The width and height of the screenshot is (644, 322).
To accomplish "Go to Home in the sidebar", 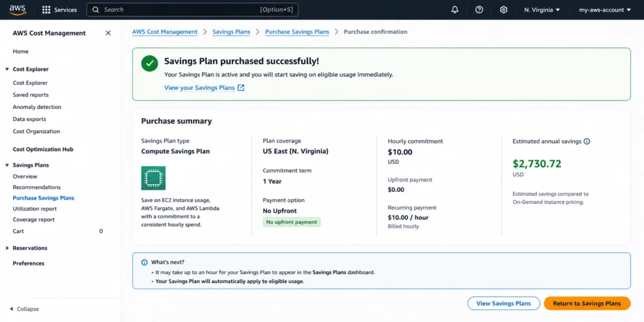I will [21, 52].
